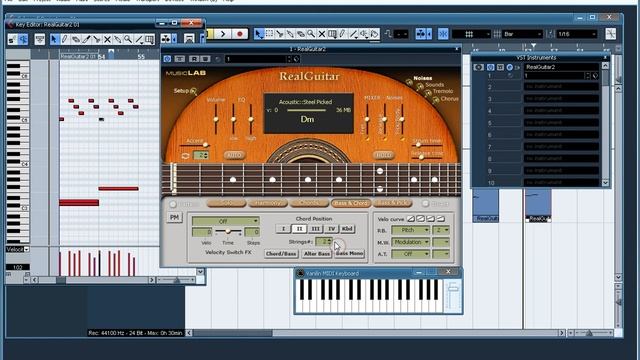Click the Read automation R button in plugin header

pos(195,59)
